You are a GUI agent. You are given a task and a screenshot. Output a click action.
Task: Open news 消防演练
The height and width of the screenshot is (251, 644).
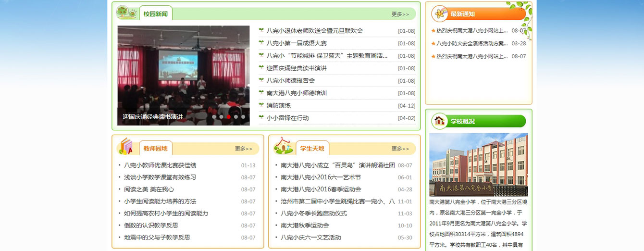279,106
